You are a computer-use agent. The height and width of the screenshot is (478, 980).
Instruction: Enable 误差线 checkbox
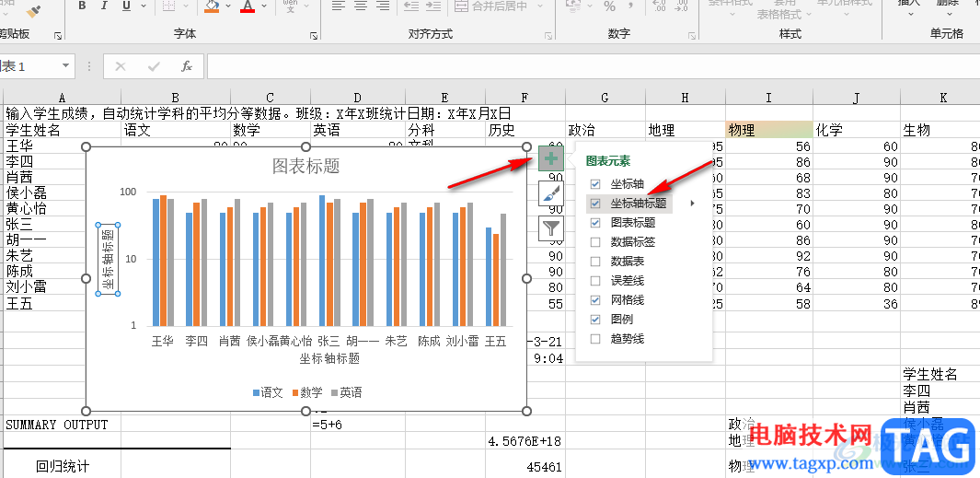pos(595,281)
